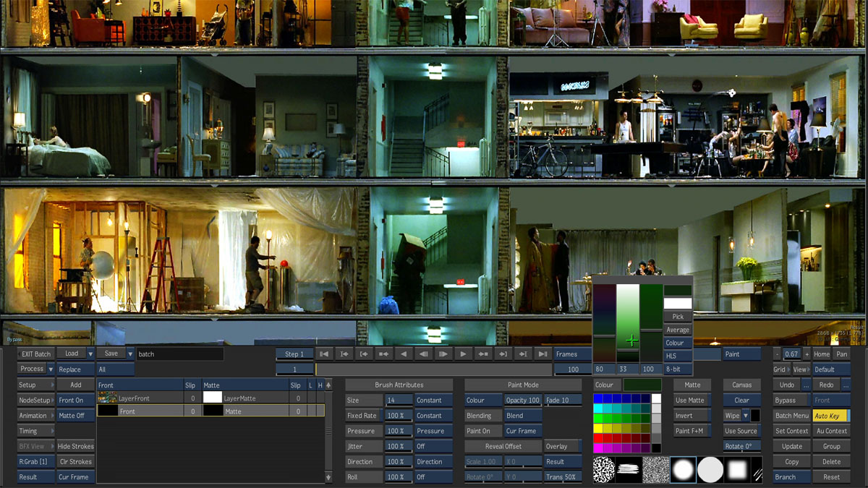Enable the Use Source option
Screen dimensions: 868x488
click(x=742, y=432)
